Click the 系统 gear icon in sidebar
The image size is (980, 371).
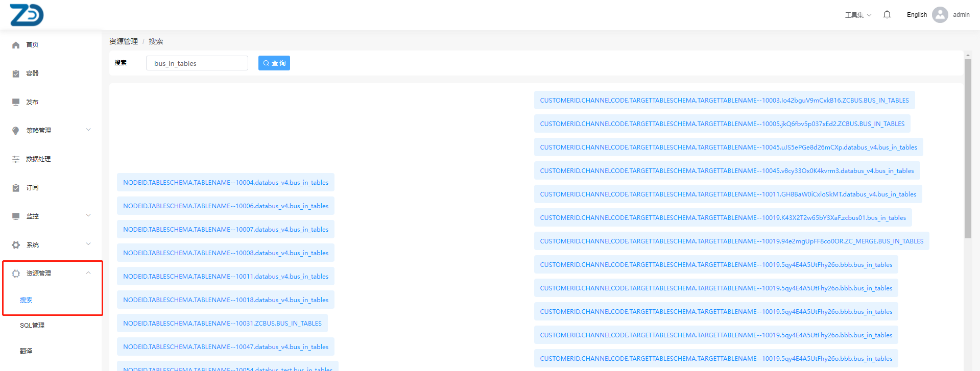[16, 245]
